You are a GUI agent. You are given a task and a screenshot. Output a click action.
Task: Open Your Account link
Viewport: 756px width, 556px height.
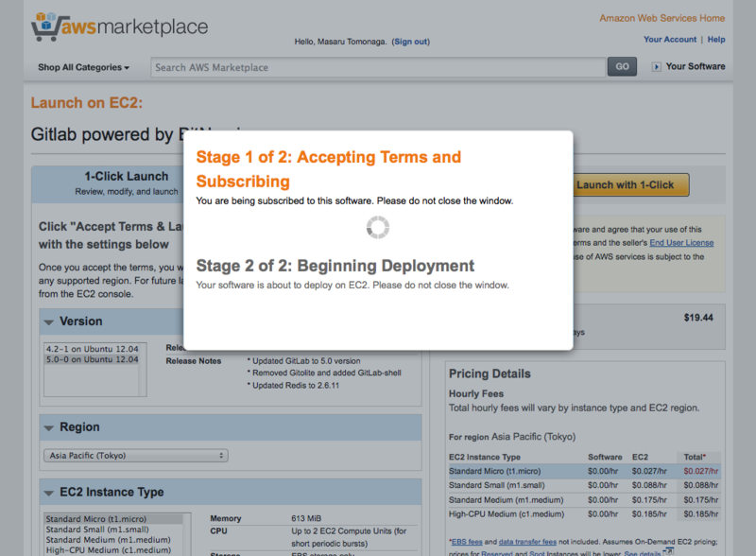coord(670,40)
